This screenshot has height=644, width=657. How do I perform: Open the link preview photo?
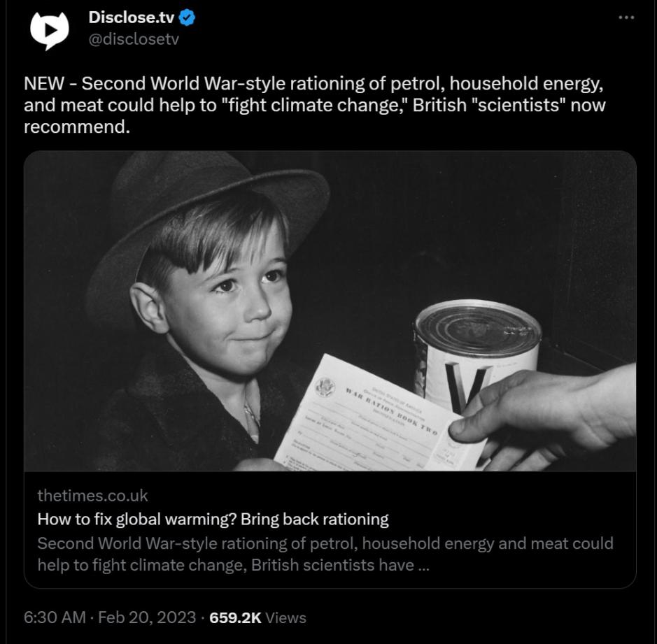330,311
